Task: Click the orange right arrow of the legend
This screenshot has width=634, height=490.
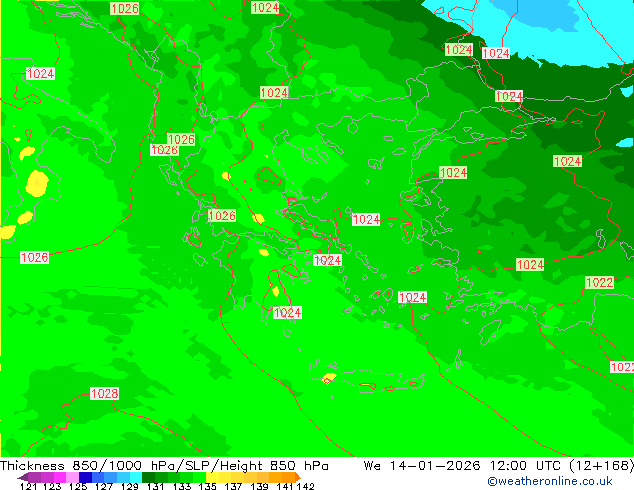Action: pos(298,477)
